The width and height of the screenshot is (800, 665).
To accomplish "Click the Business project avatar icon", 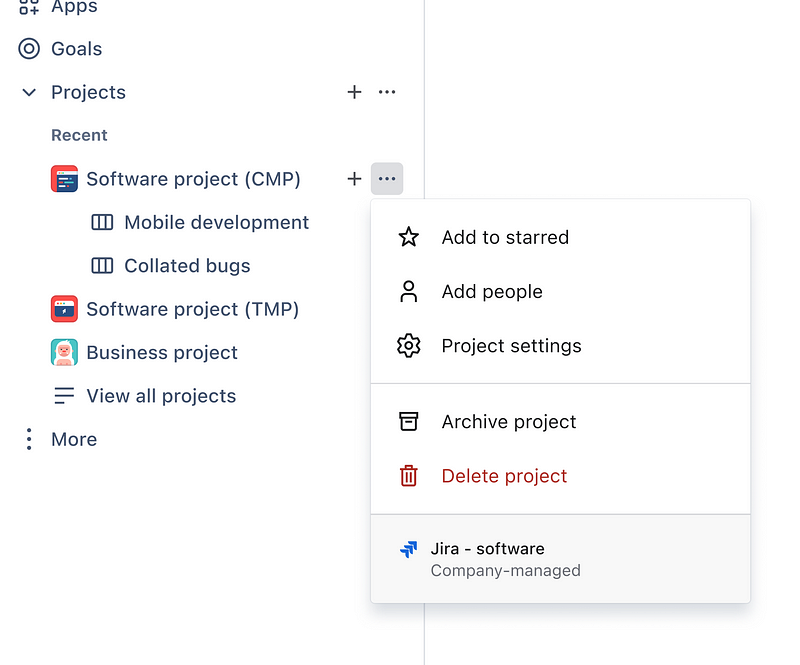I will pos(64,352).
